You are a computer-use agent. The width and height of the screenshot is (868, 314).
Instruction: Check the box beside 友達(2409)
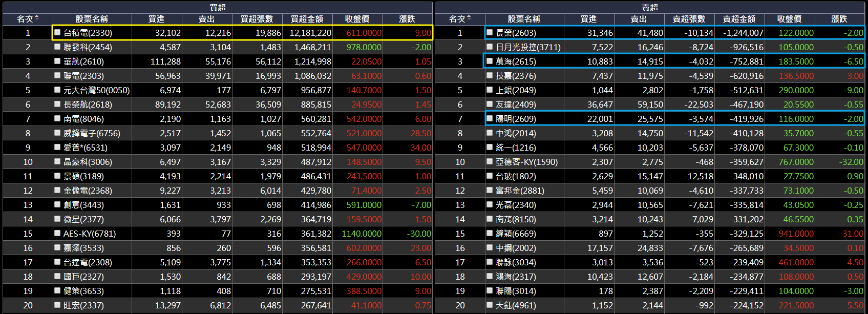[490, 104]
